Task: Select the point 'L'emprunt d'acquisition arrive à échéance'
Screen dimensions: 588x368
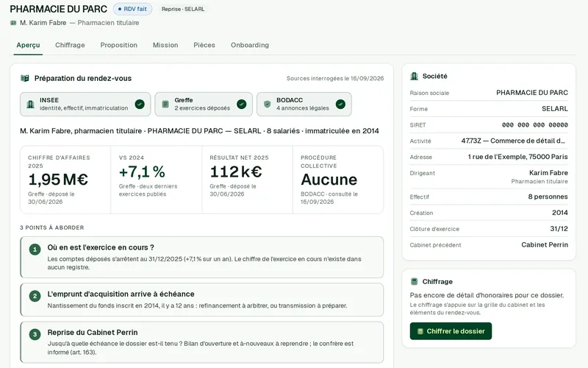Action: 201,300
